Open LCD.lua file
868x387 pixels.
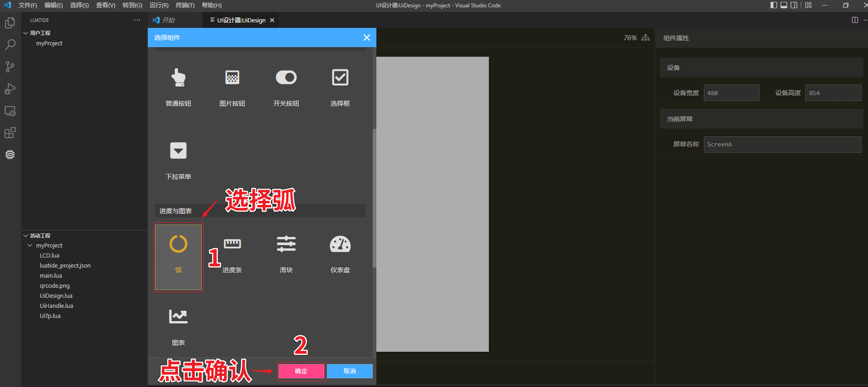pos(49,256)
